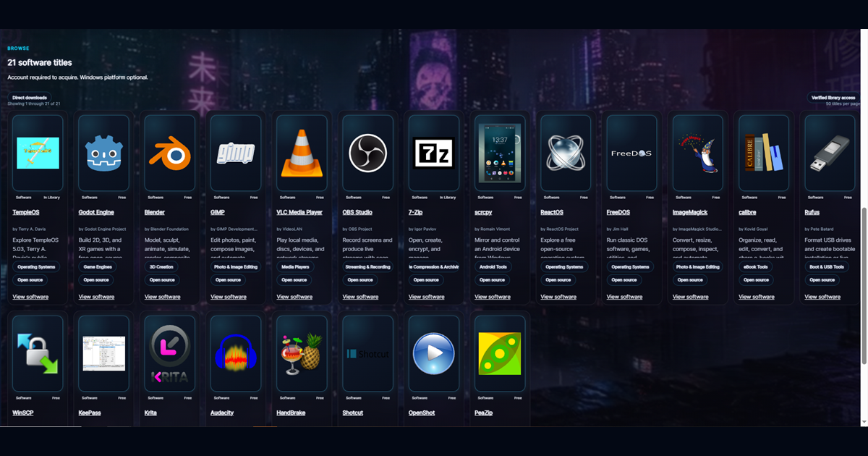Click the OpenShot play button icon
868x456 pixels.
point(433,353)
